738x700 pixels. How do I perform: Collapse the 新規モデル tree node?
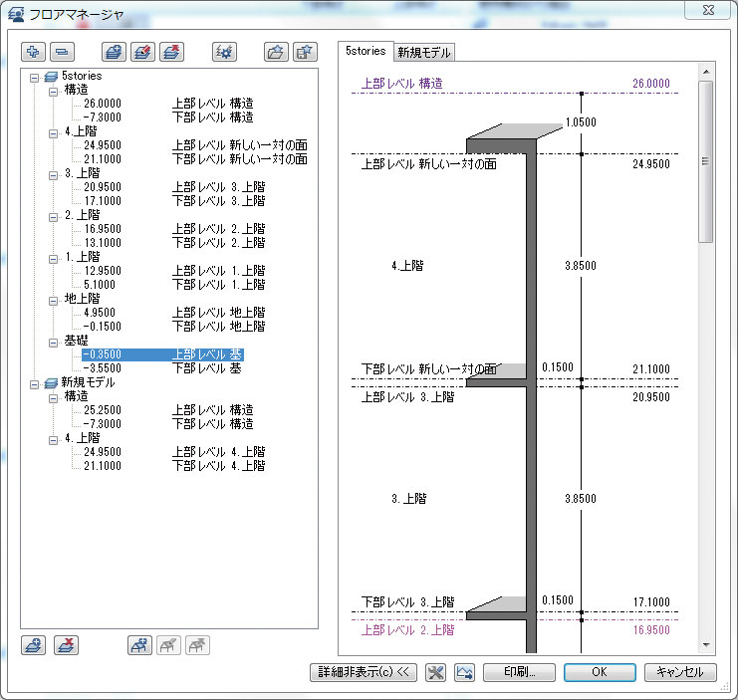35,382
